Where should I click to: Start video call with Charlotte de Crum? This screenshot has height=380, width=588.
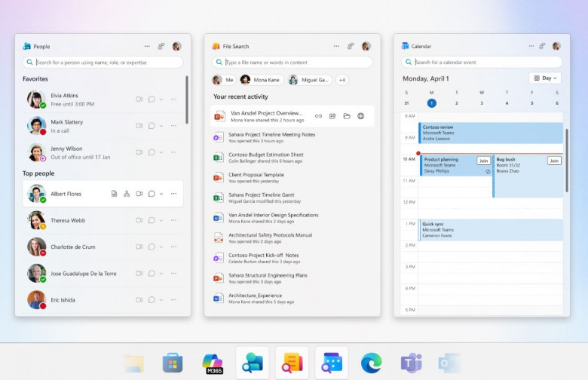coord(139,247)
